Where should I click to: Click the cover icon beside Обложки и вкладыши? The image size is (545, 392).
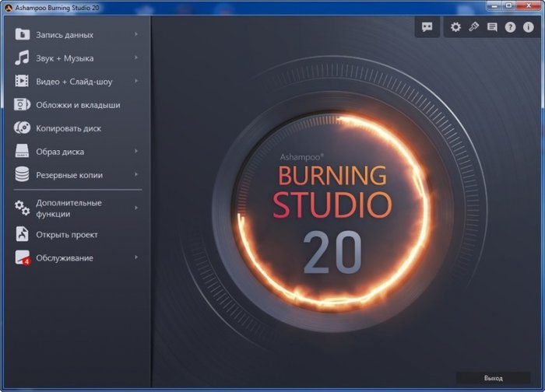pos(23,105)
